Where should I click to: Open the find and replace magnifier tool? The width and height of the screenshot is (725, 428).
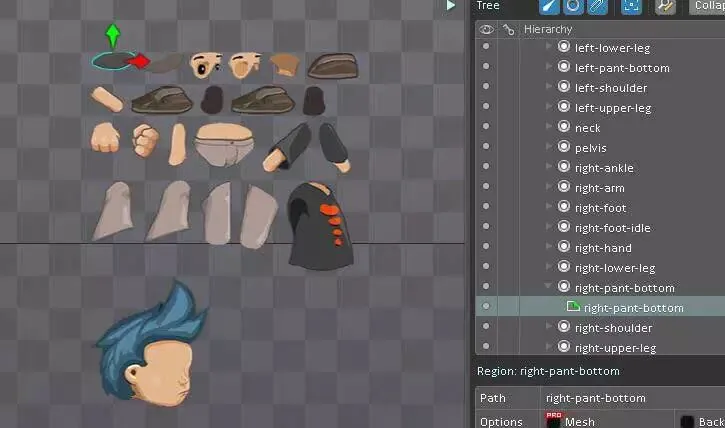pos(665,6)
